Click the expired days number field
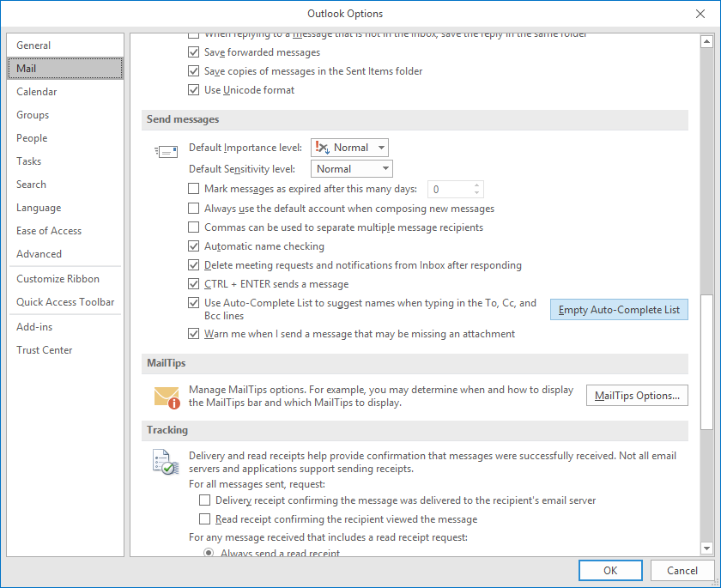721x588 pixels. (450, 189)
